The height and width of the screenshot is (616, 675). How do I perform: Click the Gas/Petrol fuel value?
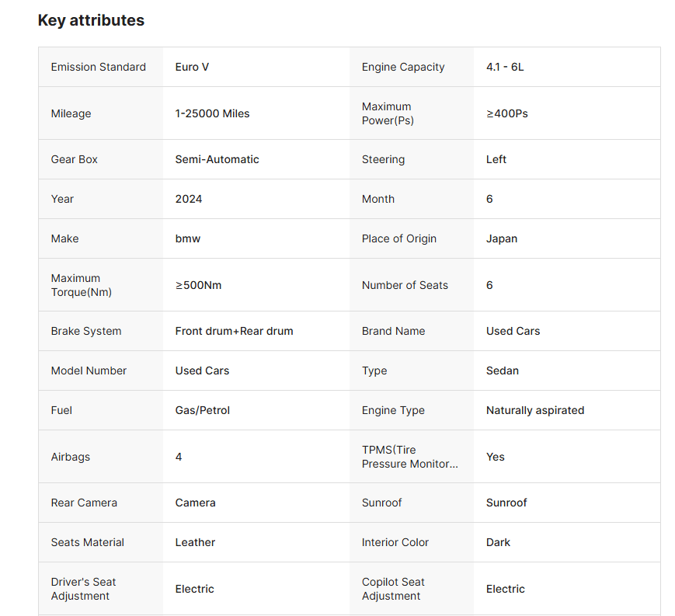coord(203,410)
